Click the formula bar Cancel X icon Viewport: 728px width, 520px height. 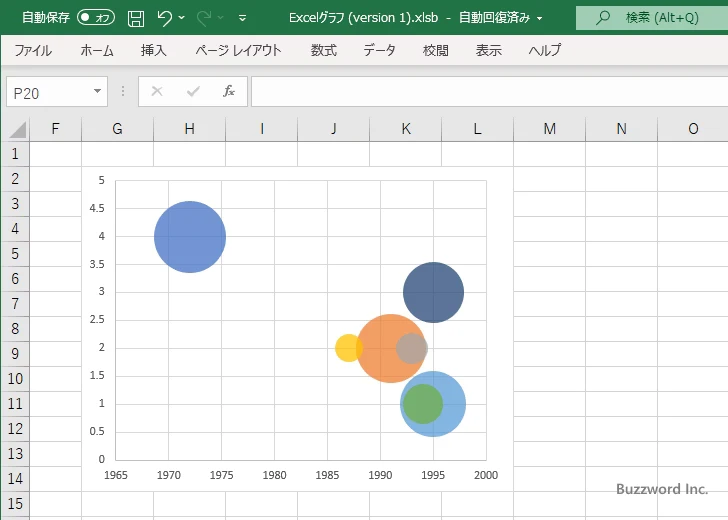point(157,91)
